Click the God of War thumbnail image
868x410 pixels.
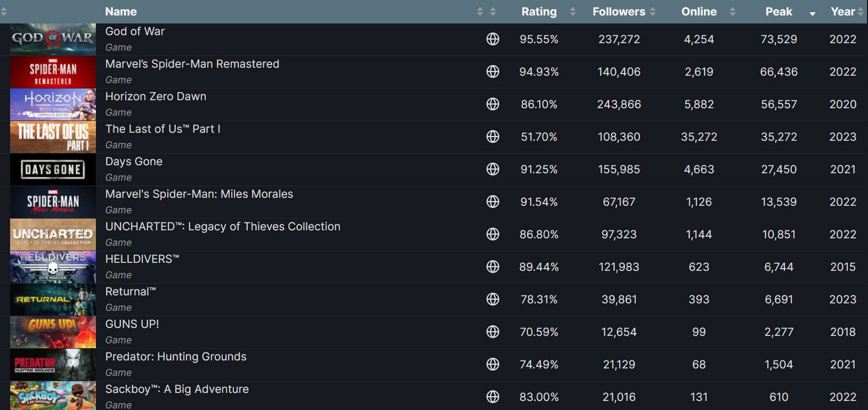(x=53, y=39)
